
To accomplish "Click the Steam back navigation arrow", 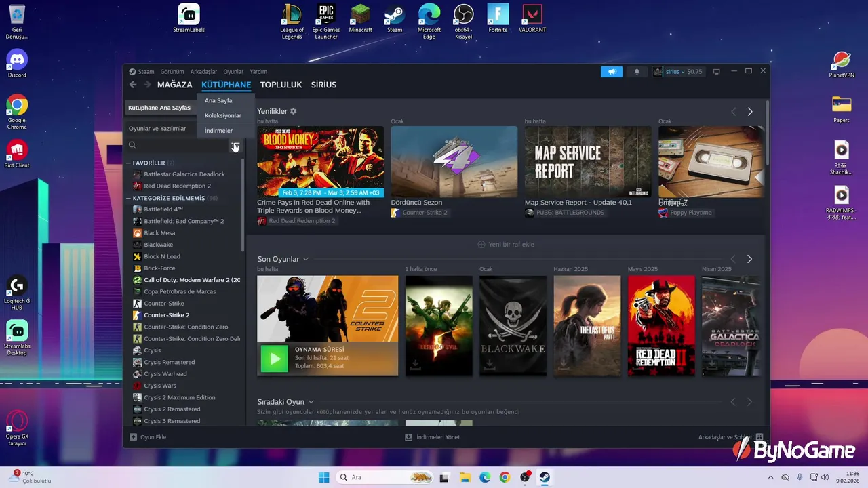I will click(x=133, y=85).
